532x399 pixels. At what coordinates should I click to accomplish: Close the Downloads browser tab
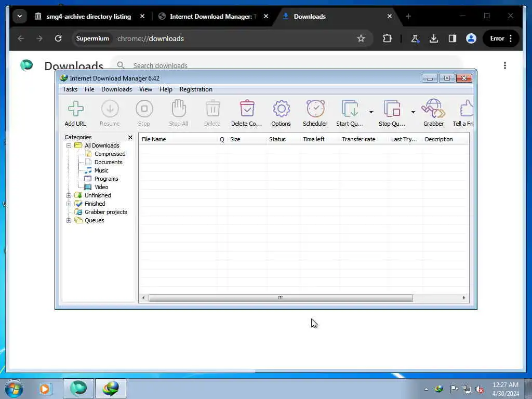tap(390, 16)
